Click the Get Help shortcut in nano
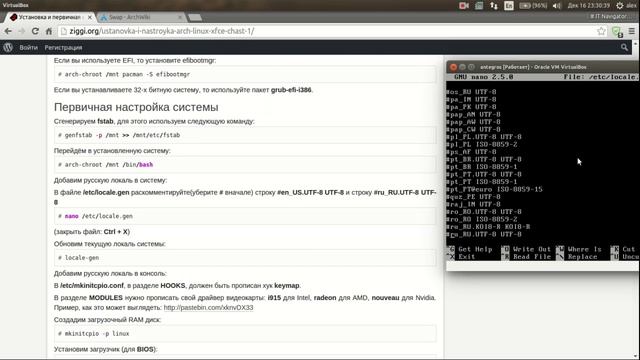Viewport: 640px width, 360px height. pyautogui.click(x=471, y=249)
